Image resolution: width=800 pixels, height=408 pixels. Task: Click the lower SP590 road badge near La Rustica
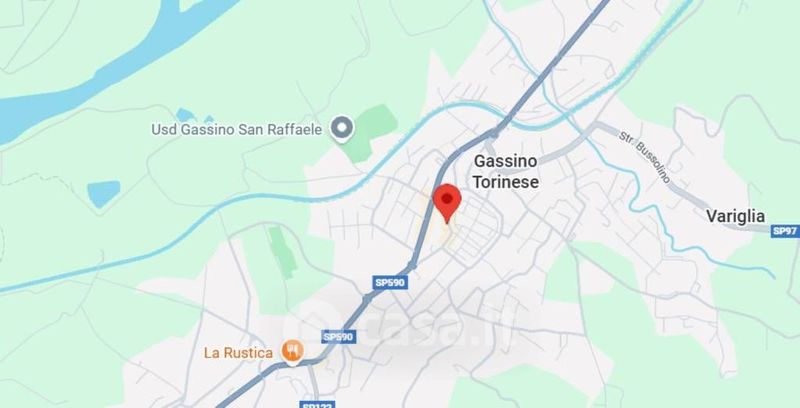[x=339, y=337]
